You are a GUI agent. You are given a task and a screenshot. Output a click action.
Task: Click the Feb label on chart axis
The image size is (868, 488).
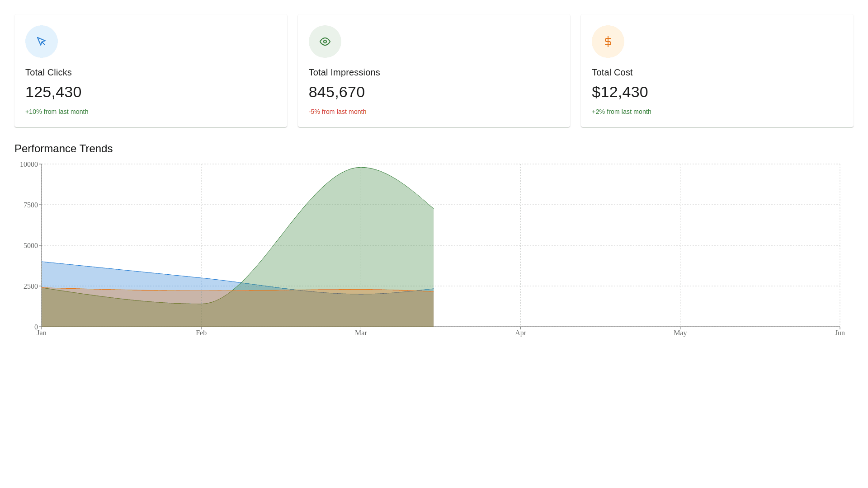coord(201,333)
